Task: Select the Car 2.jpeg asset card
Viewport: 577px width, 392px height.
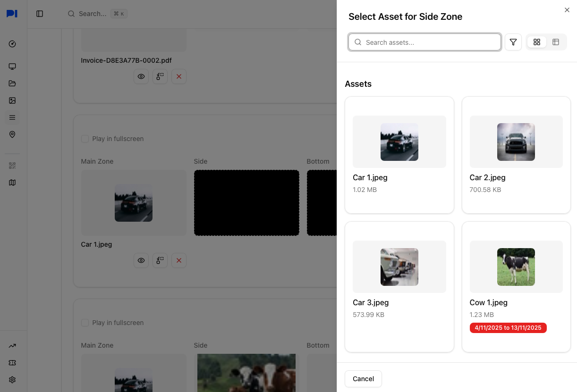Action: tap(516, 155)
